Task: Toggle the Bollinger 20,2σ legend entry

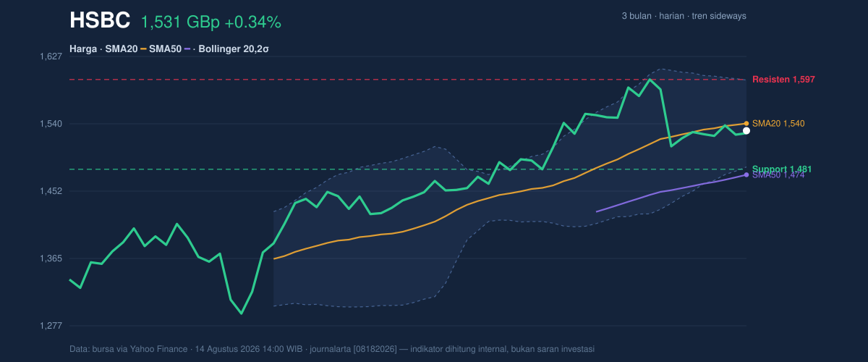Action: pos(234,49)
